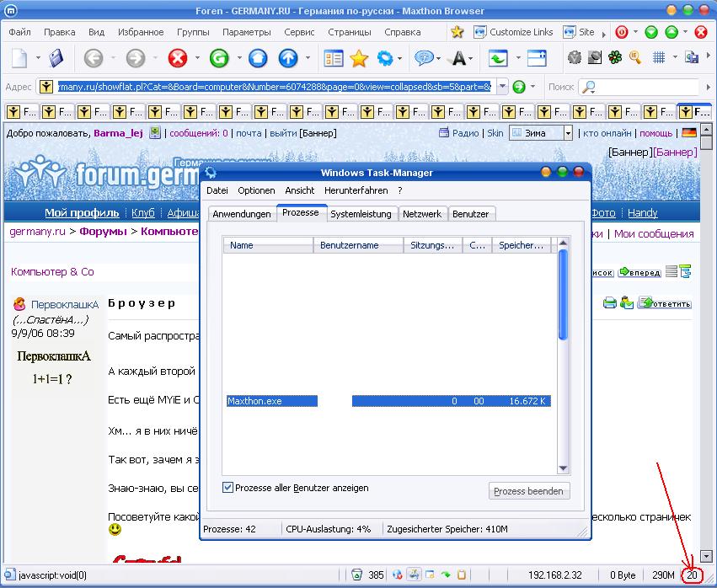
Task: Click the green Go button beside address bar
Action: [x=519, y=87]
